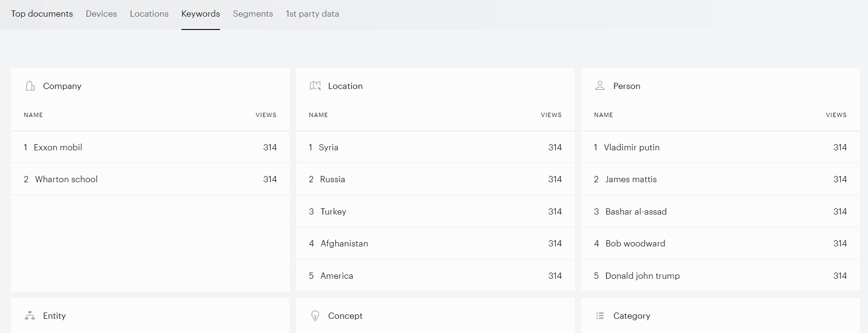Click the 314 views value for Wharton school
Image resolution: width=868 pixels, height=333 pixels.
270,179
